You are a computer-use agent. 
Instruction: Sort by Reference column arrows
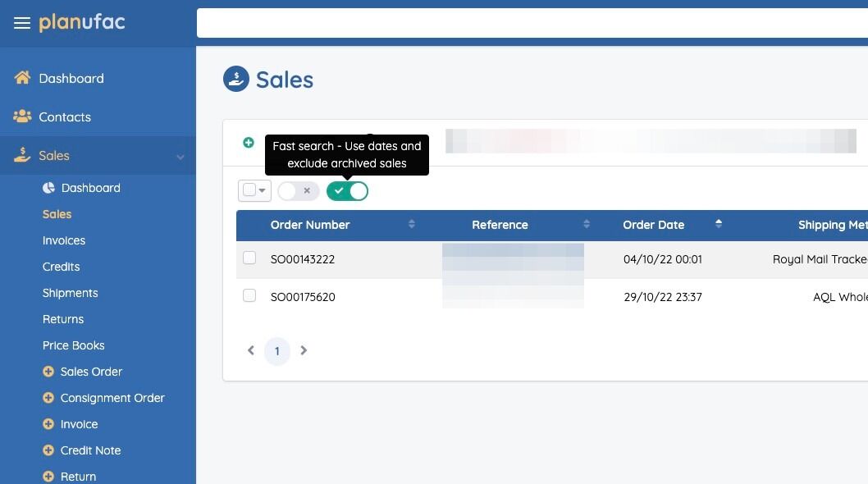pyautogui.click(x=587, y=224)
